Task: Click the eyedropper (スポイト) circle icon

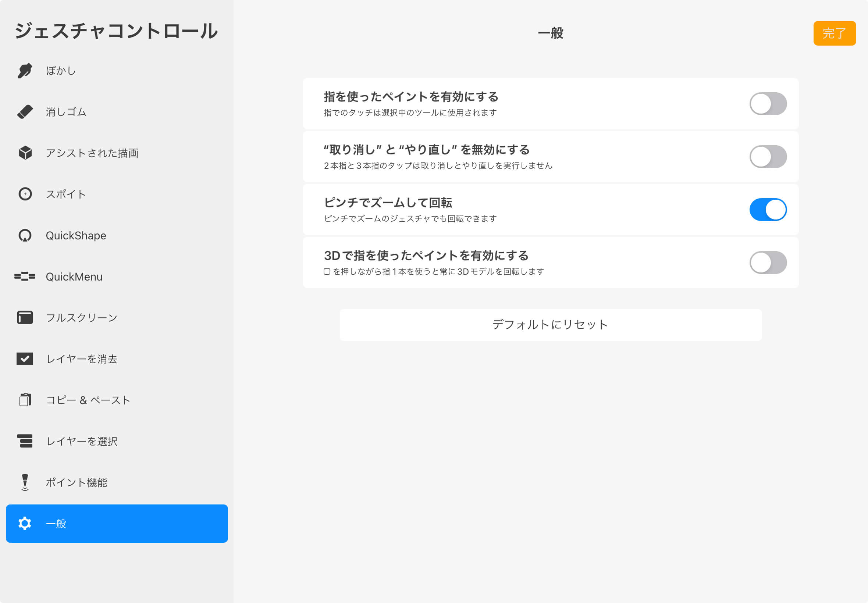Action: (x=25, y=194)
